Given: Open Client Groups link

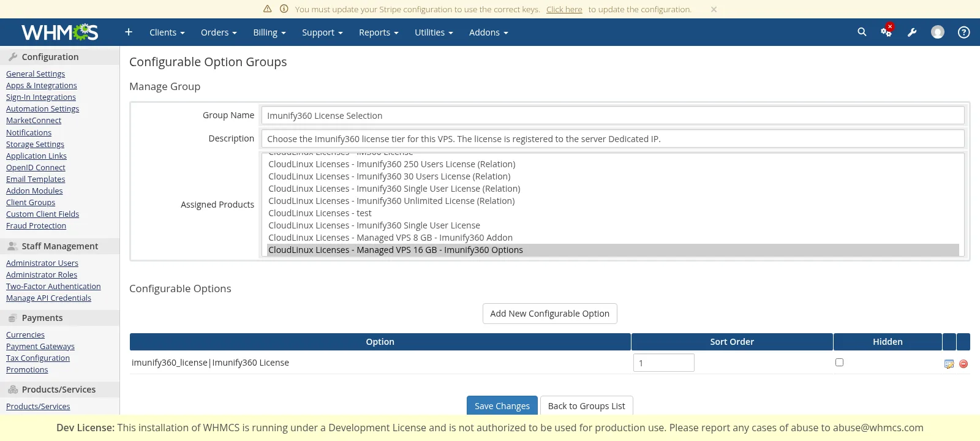Looking at the screenshot, I should [31, 202].
